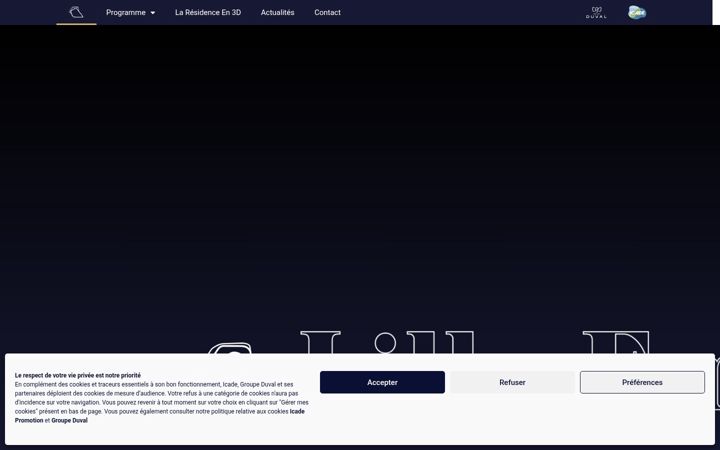Open the Icade logo badge
Viewport: 720px width, 450px height.
[x=637, y=12]
